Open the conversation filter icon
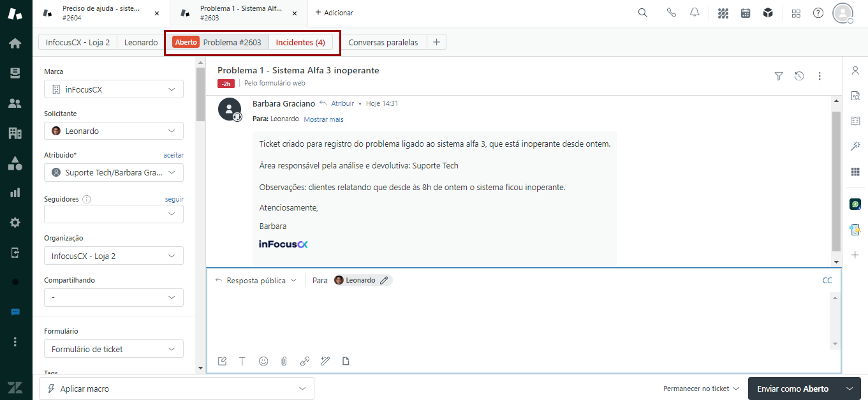Image resolution: width=868 pixels, height=400 pixels. tap(778, 76)
